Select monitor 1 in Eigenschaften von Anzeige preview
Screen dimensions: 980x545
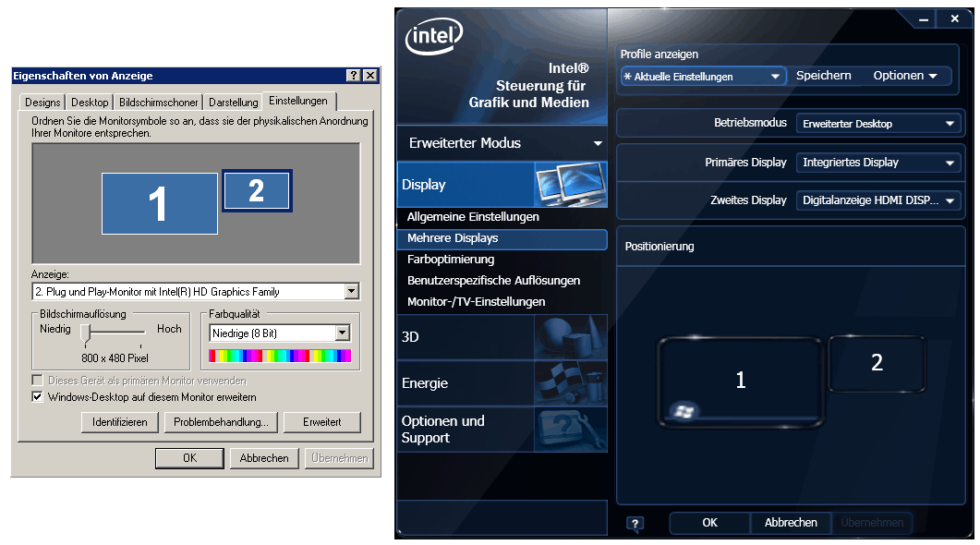pos(160,204)
